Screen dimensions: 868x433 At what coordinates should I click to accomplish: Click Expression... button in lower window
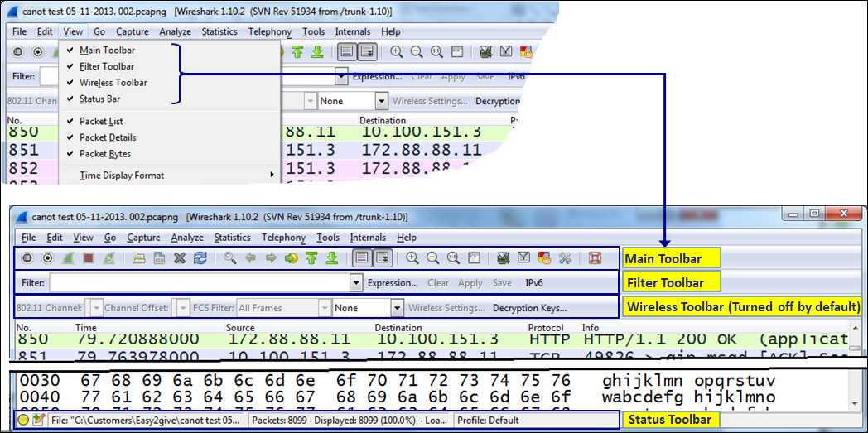(x=393, y=283)
